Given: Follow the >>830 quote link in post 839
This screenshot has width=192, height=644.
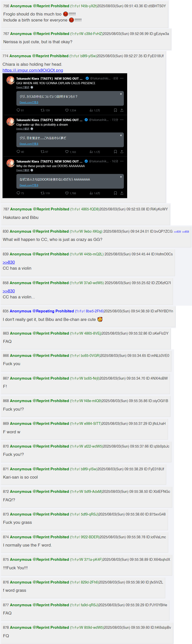Looking at the screenshot, I should (9, 262).
